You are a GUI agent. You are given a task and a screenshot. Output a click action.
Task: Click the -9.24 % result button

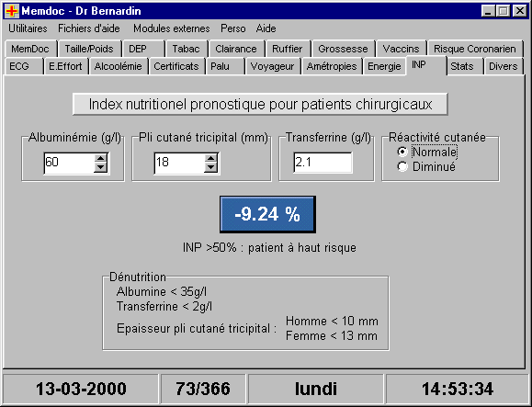pos(267,214)
